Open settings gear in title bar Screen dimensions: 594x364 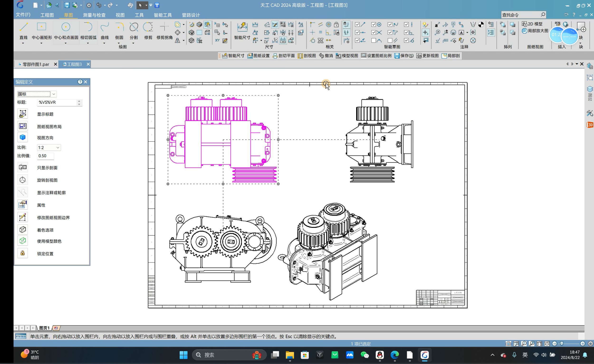[89, 5]
